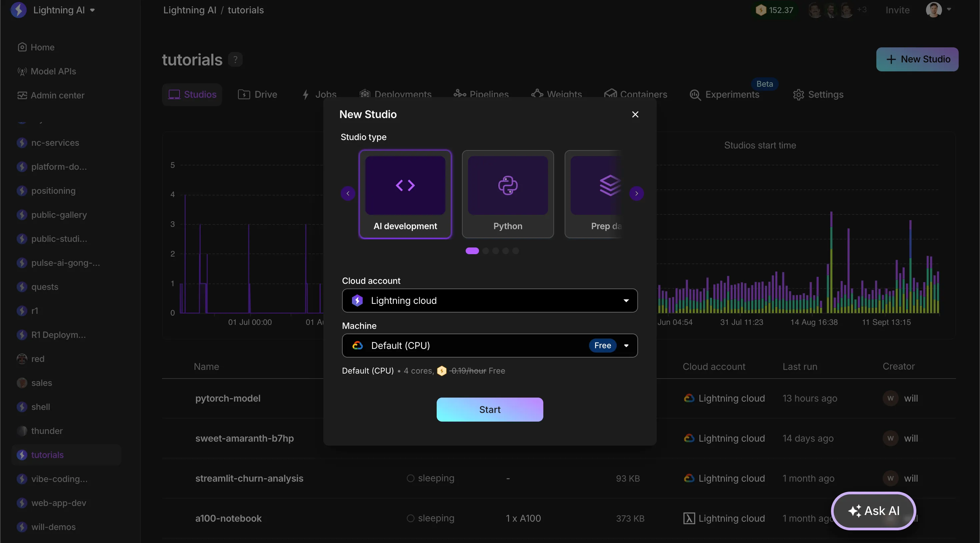
Task: Open the Cloud account dropdown
Action: click(x=490, y=301)
